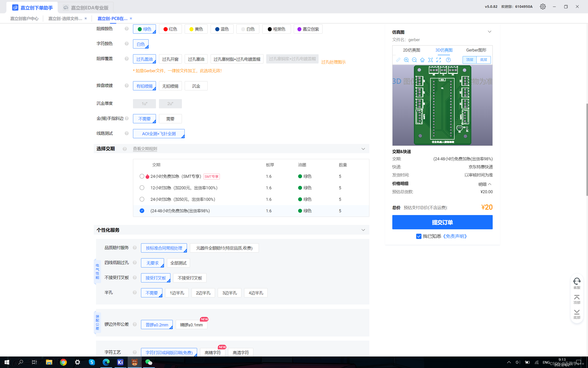Open WeChat from the taskbar
588x368 pixels.
(149, 362)
